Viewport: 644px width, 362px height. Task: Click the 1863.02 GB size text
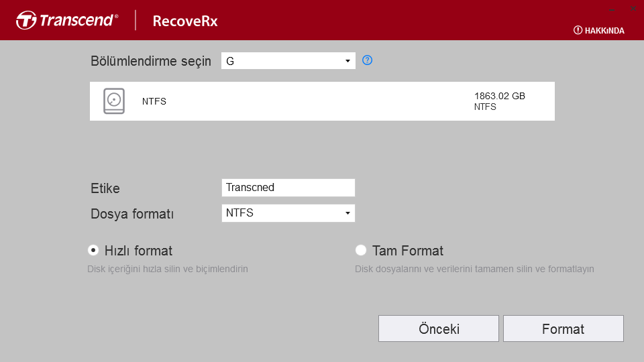(500, 96)
